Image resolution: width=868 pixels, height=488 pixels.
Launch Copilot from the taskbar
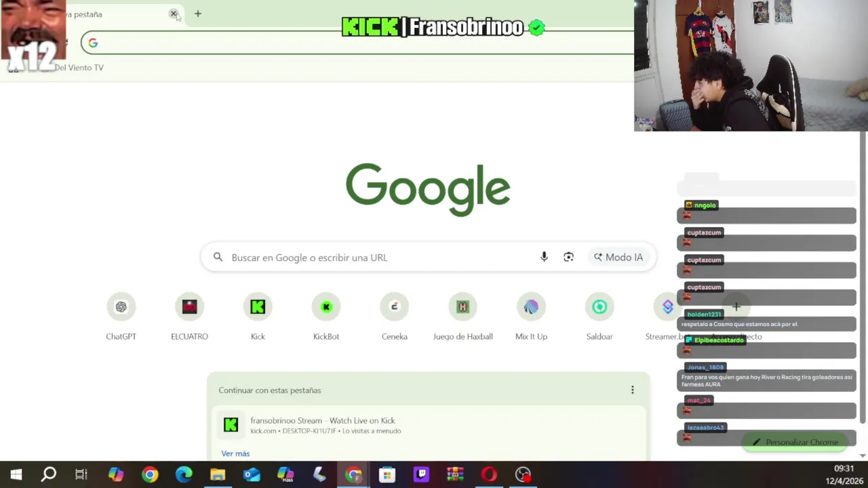[x=116, y=474]
